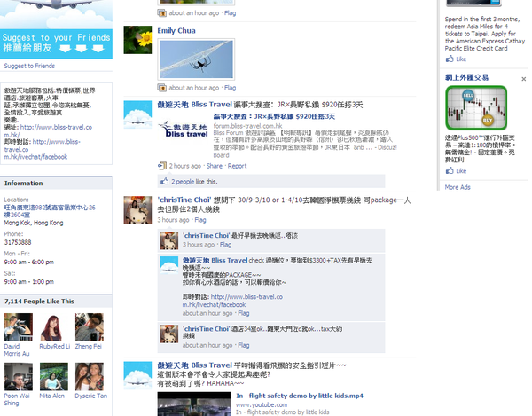Click the 'Suggest to Friends' link

(29, 67)
